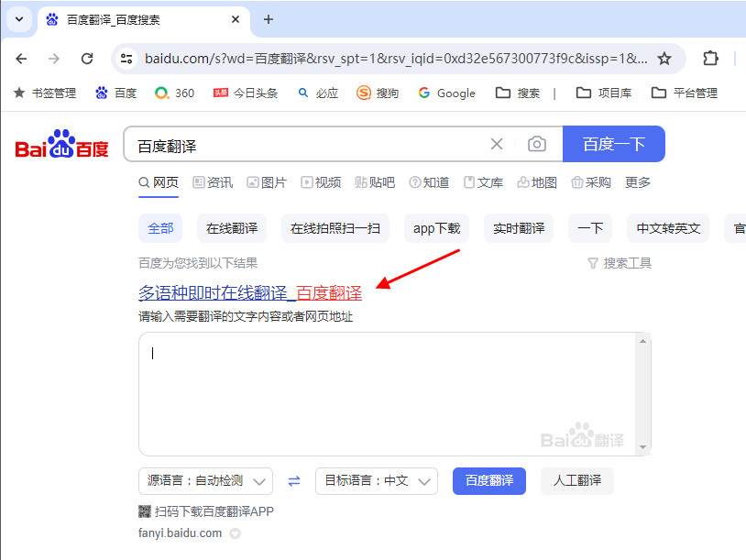Viewport: 746px width, 560px height.
Task: Open 今日头条 bookmark
Action: coord(246,93)
